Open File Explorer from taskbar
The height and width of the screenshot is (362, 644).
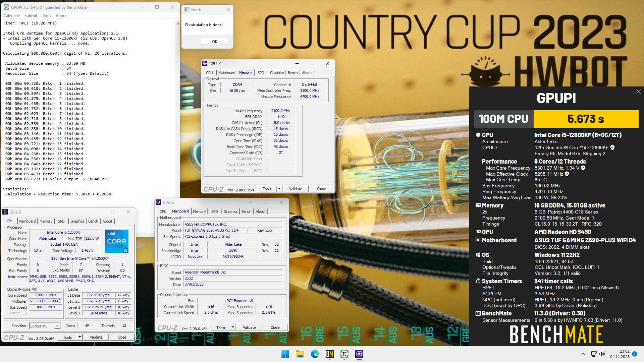(x=300, y=354)
